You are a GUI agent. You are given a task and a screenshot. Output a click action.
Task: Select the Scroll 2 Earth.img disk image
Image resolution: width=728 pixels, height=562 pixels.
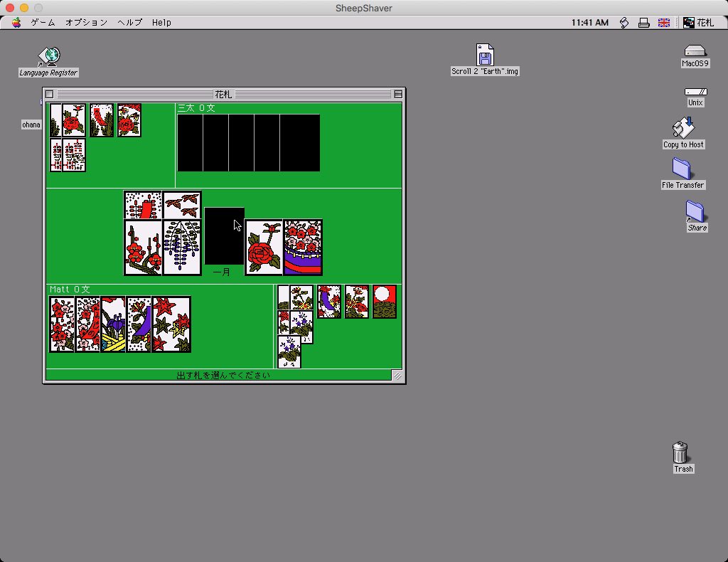tap(485, 60)
